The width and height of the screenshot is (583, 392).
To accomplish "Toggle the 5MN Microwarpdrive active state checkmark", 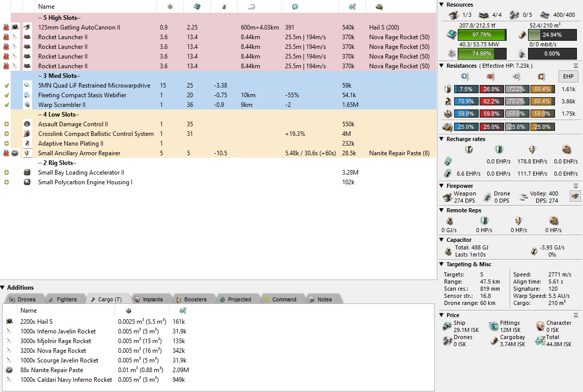I will click(x=6, y=86).
